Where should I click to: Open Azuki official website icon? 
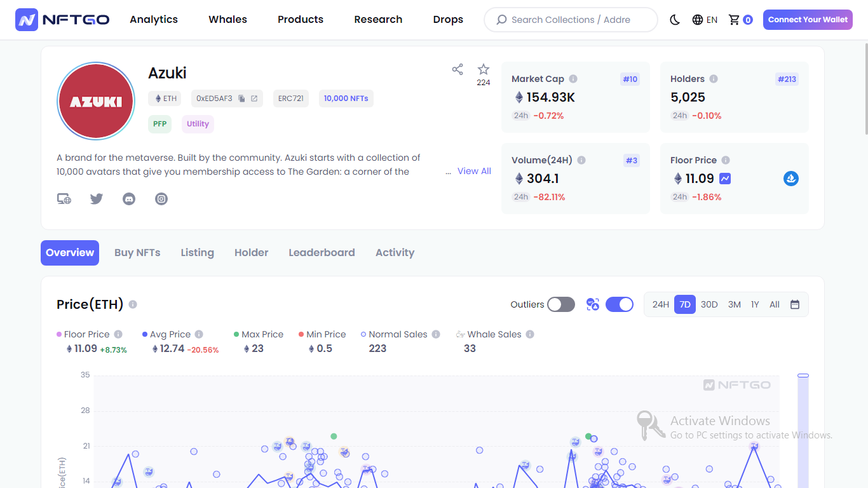(64, 199)
